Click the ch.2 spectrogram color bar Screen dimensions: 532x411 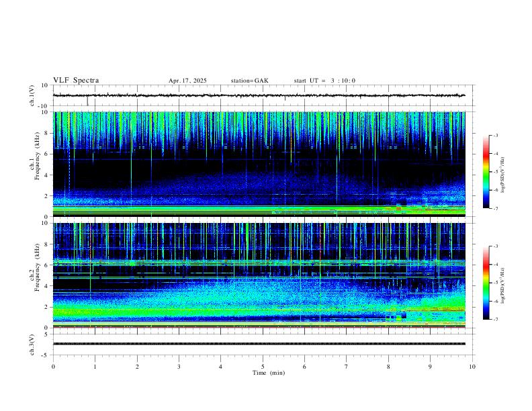pos(486,283)
